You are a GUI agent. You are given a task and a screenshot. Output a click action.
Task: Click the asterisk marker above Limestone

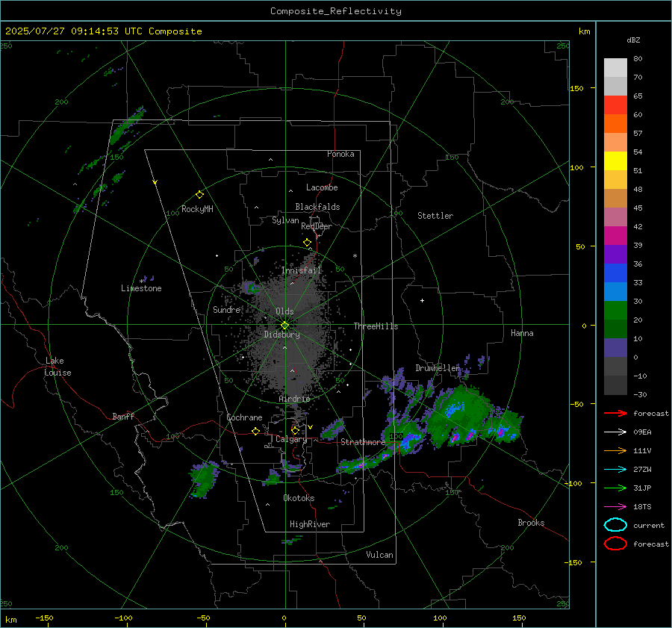click(141, 282)
